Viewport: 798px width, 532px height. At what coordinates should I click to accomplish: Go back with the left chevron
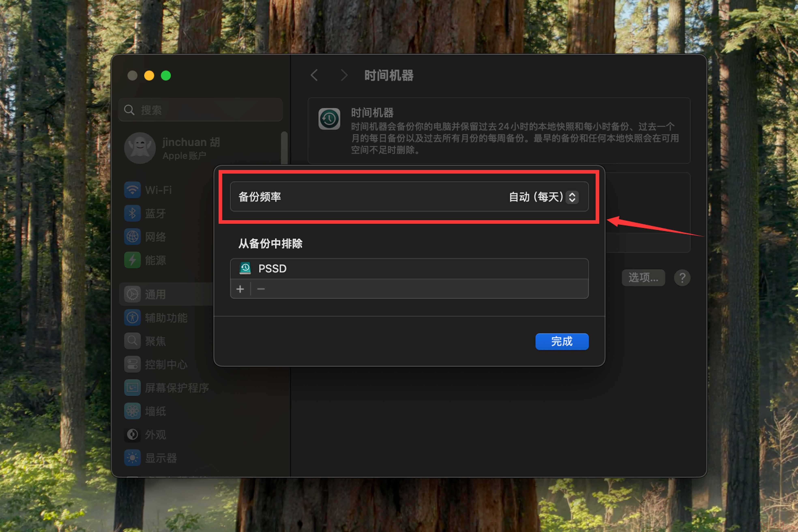coord(314,75)
